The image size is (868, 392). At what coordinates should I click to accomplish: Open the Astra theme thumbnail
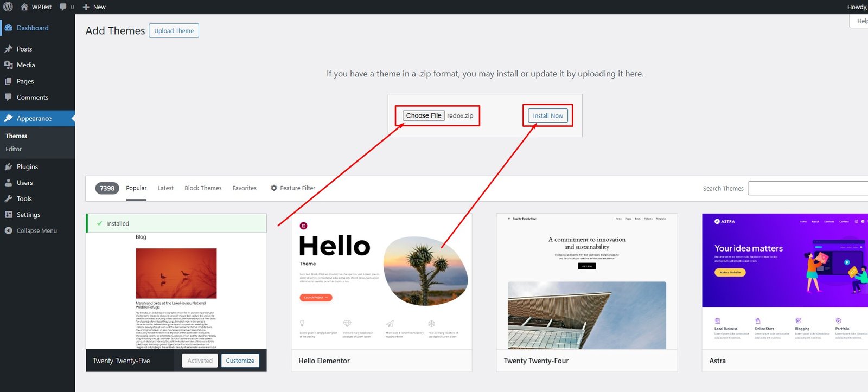[785, 281]
